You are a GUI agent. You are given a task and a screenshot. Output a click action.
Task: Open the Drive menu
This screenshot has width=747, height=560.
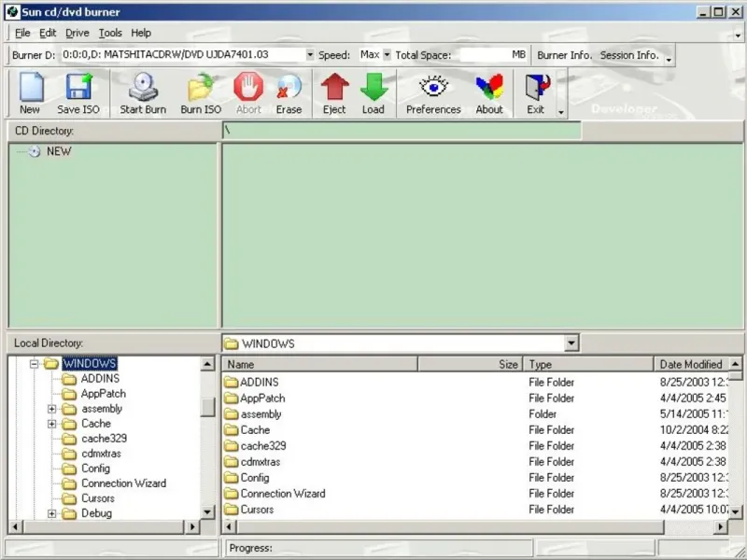[78, 33]
